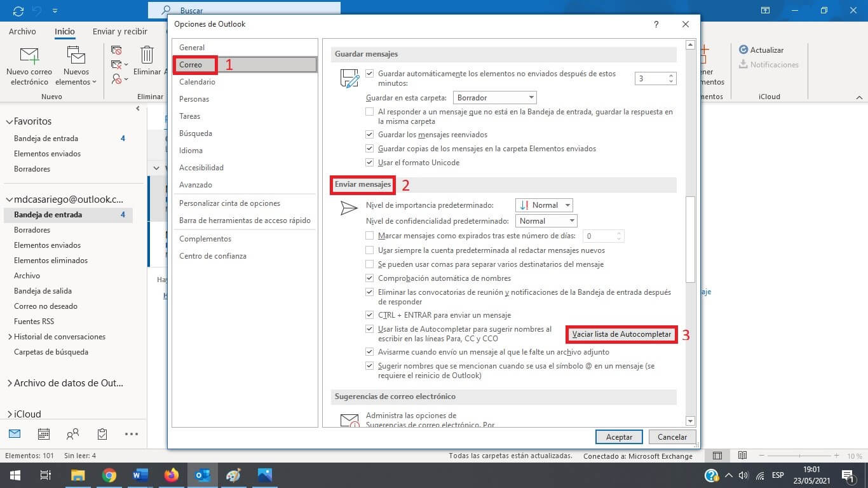The height and width of the screenshot is (488, 868).
Task: Click the Aceptar button
Action: [x=619, y=437]
